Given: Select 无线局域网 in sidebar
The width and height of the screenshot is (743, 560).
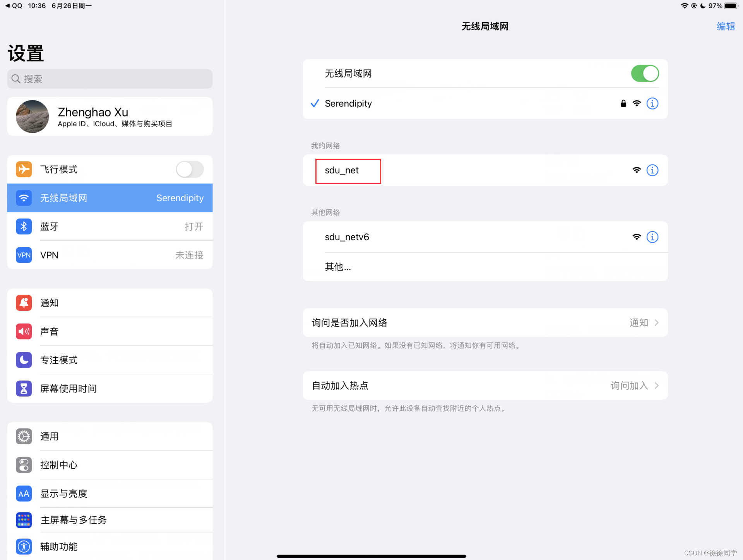Looking at the screenshot, I should click(110, 198).
